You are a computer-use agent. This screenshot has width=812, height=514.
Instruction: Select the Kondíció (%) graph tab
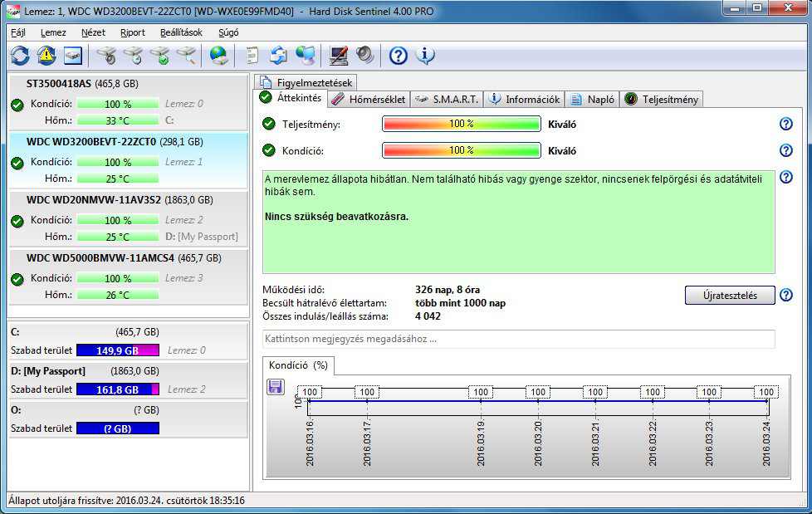tap(298, 365)
